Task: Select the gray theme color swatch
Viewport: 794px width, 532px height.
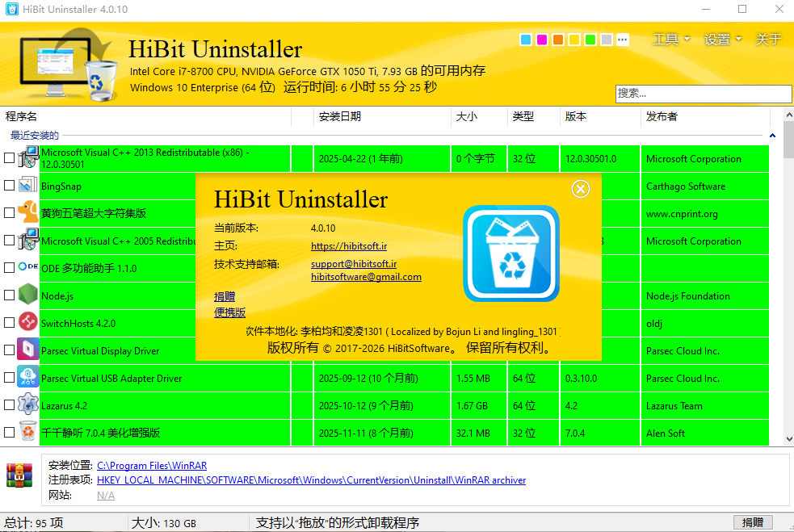Action: 607,40
